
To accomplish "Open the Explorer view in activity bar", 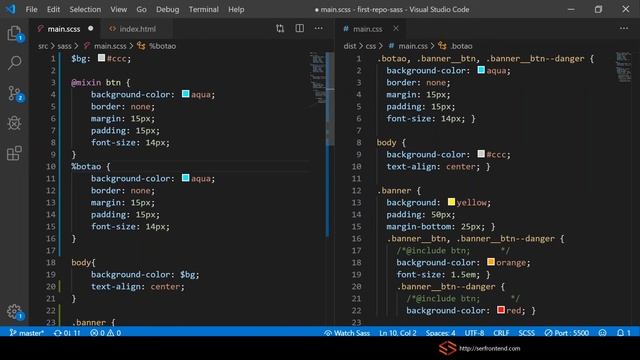I will point(14,33).
